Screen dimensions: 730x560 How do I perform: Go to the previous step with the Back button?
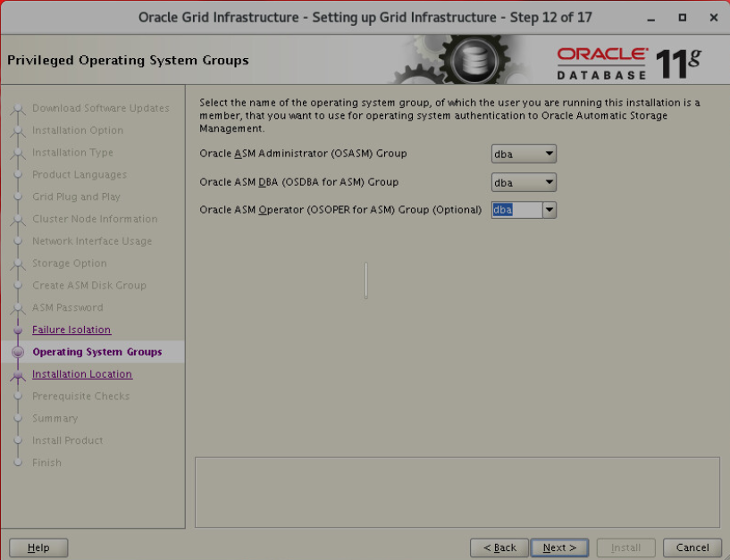[499, 547]
